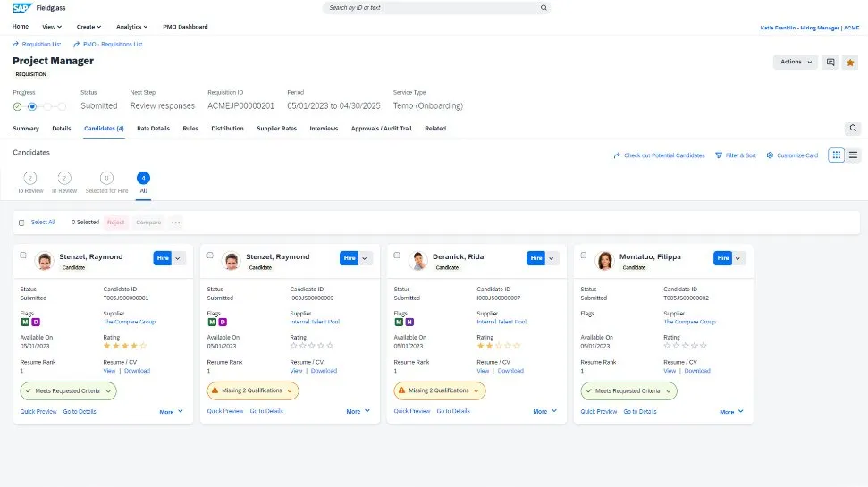868x487 pixels.
Task: Open Check out Potential Candidates link
Action: click(x=659, y=155)
